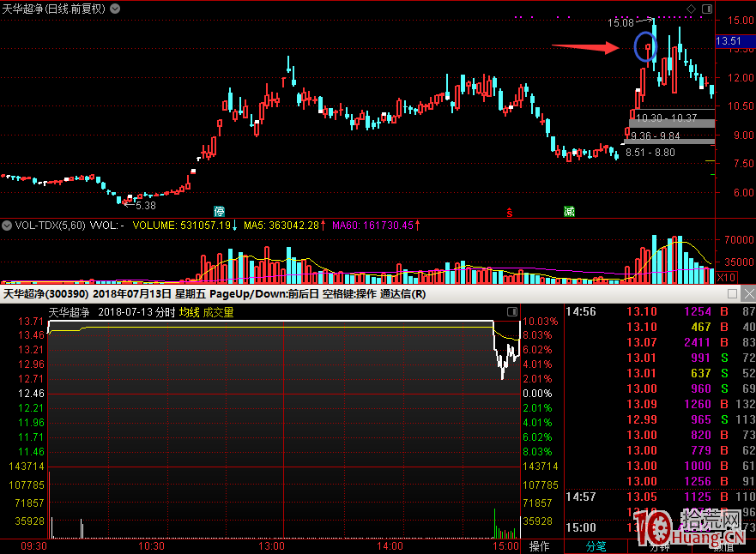Click the 13.71 top price axis label

click(31, 322)
